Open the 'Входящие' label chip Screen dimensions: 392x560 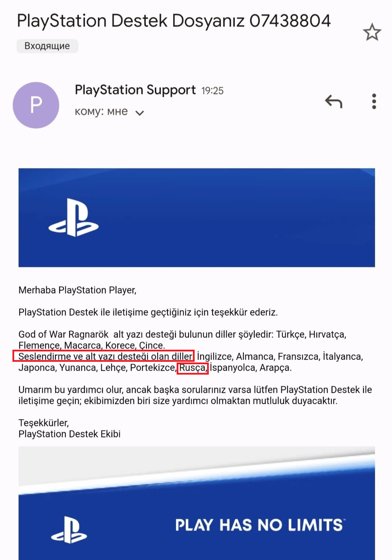(x=47, y=46)
